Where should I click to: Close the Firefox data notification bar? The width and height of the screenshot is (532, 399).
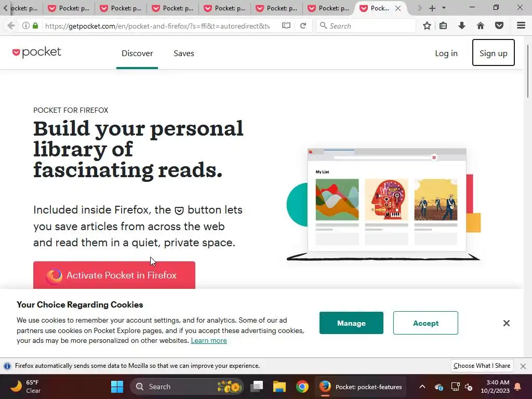[523, 366]
